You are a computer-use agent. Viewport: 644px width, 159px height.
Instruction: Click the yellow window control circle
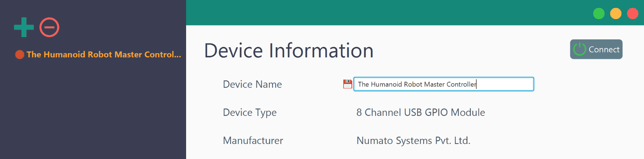(615, 13)
